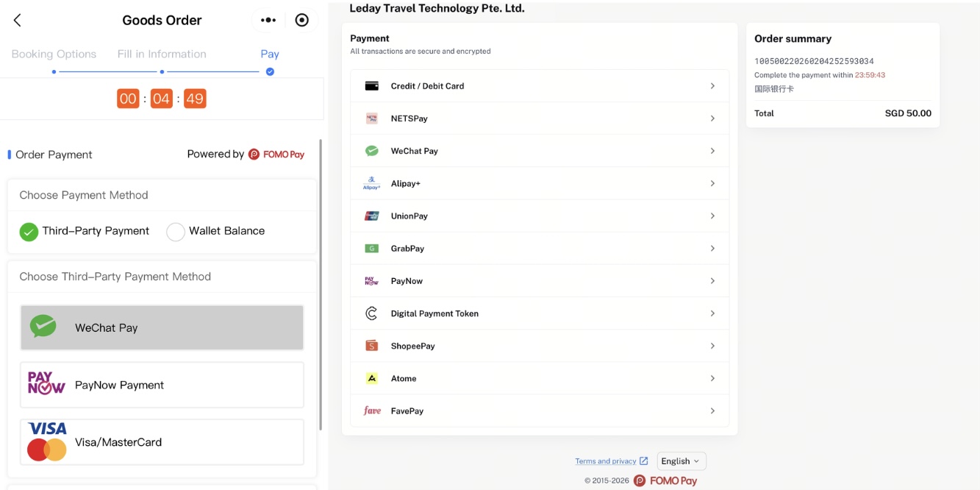Select the Wallet Balance radio option
Viewport: 980px width, 490px height.
click(176, 232)
